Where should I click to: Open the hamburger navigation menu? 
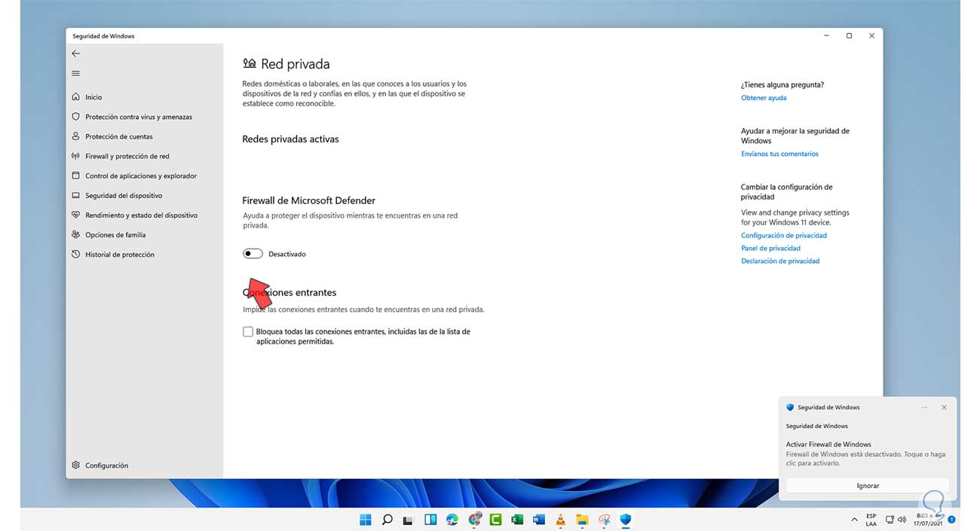coord(75,73)
